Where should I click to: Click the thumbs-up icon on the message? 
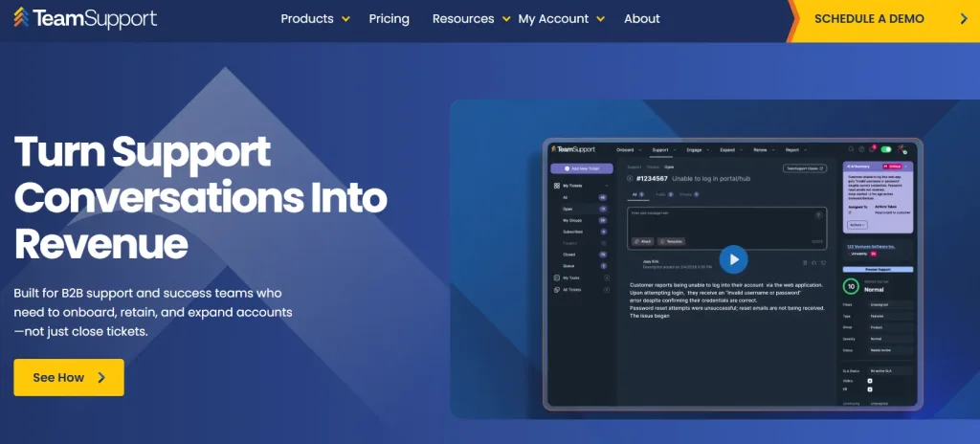click(x=814, y=262)
